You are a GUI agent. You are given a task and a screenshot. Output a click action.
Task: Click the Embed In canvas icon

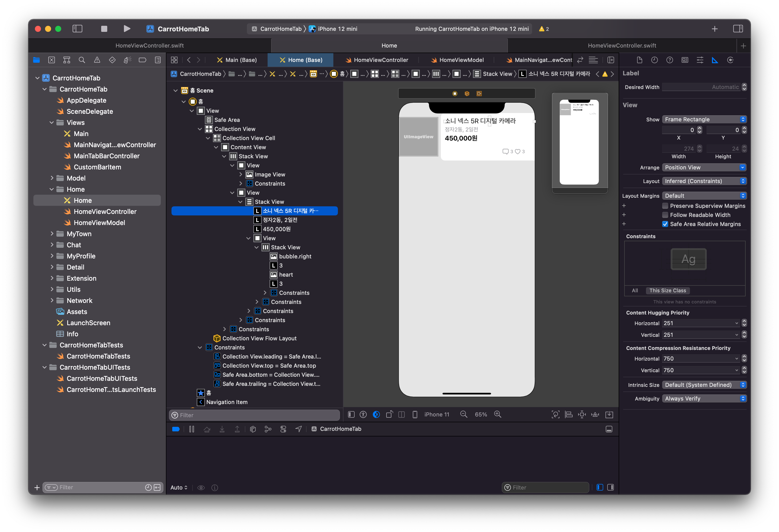tap(609, 414)
